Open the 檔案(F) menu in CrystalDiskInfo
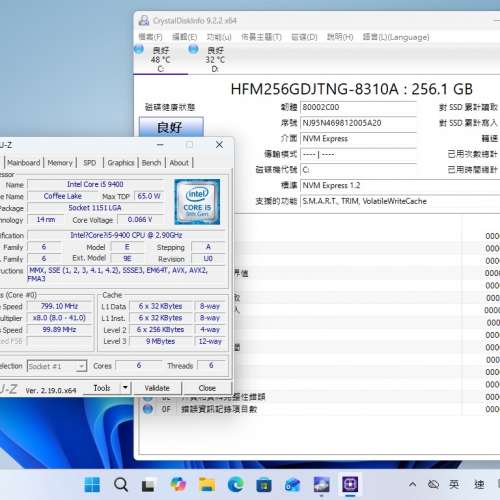The width and height of the screenshot is (500, 500). (x=150, y=37)
